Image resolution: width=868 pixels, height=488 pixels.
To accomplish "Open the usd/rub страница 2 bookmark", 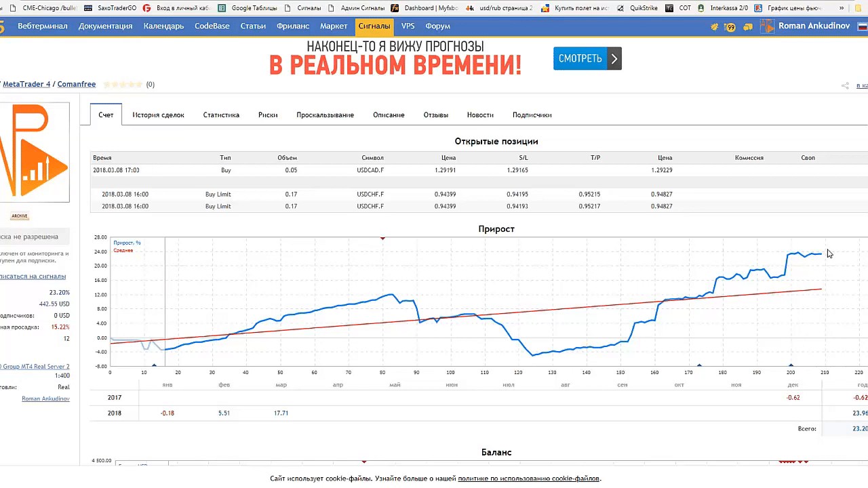I will coord(500,8).
